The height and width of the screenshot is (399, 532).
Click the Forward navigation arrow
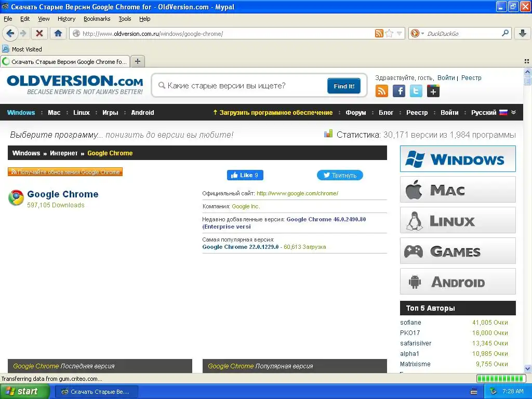tap(23, 33)
